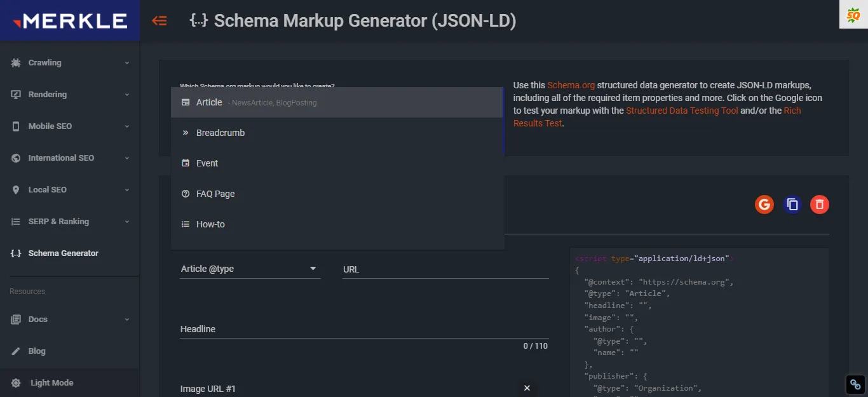Copy the generated JSON-LD markup
This screenshot has height=397, width=868.
click(792, 204)
